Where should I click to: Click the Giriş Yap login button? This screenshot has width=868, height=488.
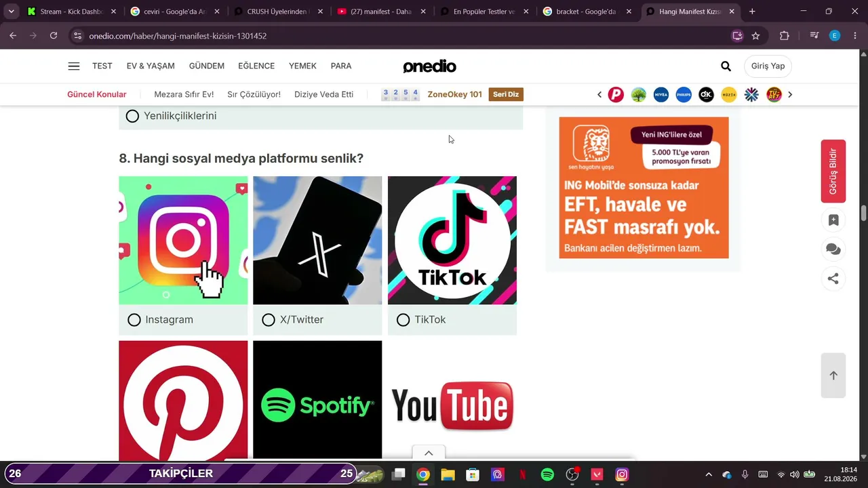(768, 66)
